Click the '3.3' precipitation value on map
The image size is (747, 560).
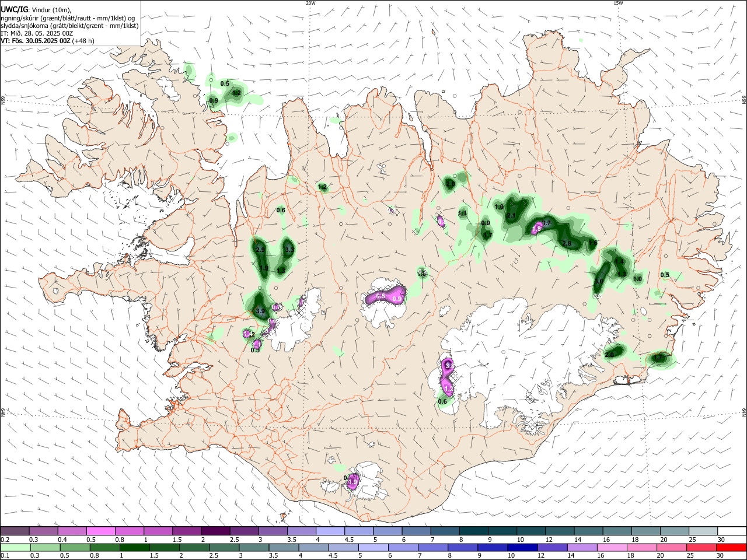pos(289,250)
